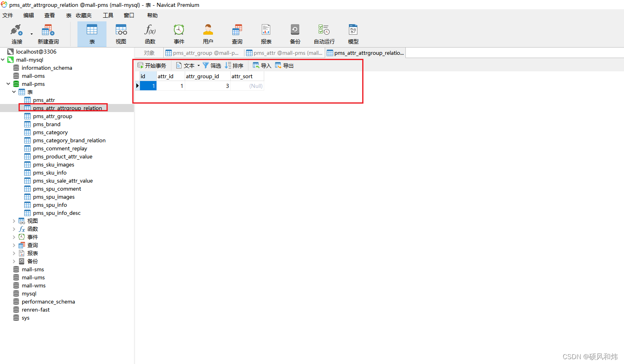624x364 pixels.
Task: Select the performance_schema database
Action: 48,302
